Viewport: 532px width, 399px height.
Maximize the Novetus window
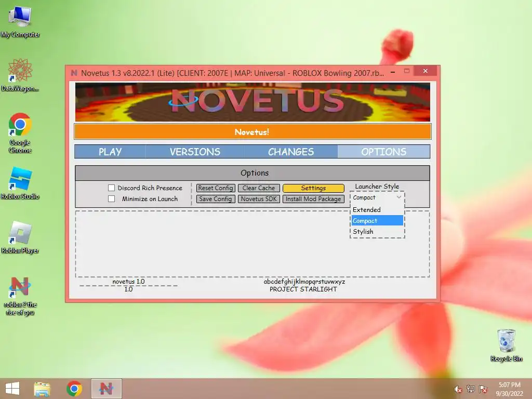tap(407, 71)
